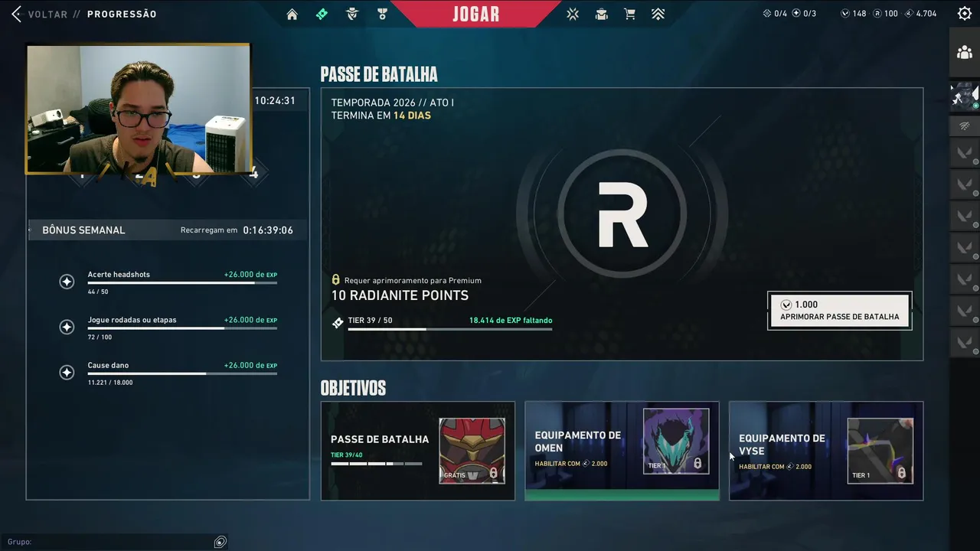This screenshot has width=980, height=551.
Task: Click the Radianite 100 balance
Action: [885, 14]
